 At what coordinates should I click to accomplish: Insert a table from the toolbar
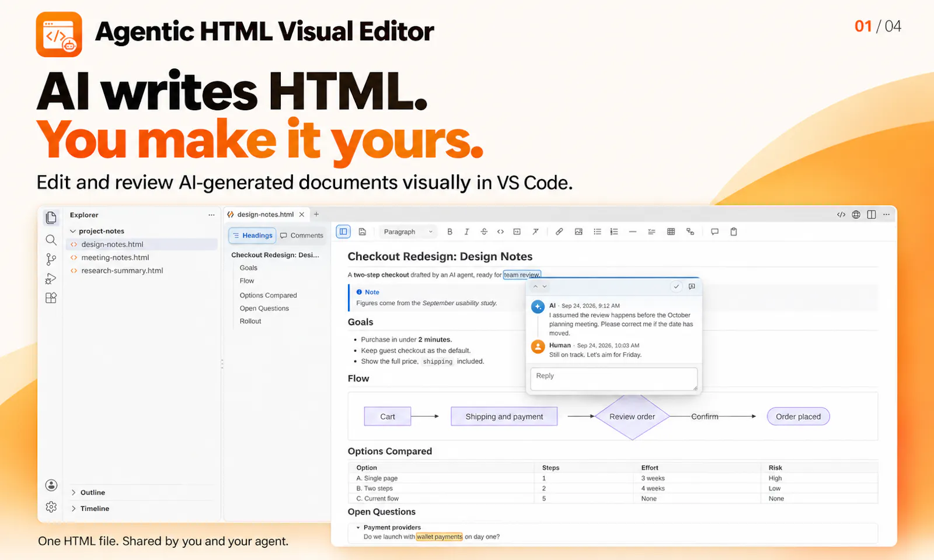[671, 232]
